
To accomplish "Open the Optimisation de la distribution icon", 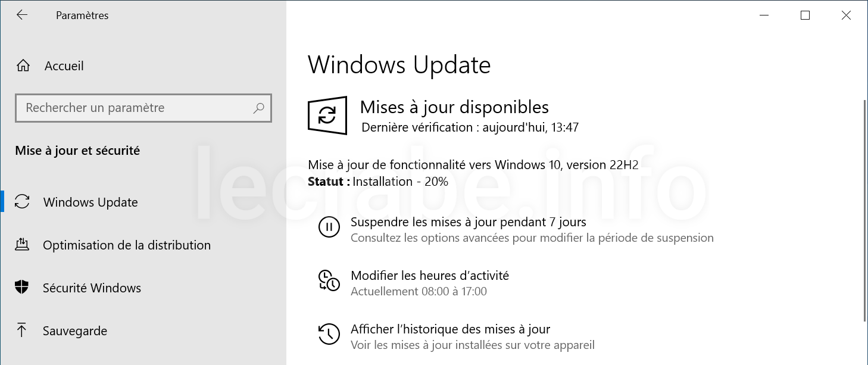I will [x=22, y=245].
